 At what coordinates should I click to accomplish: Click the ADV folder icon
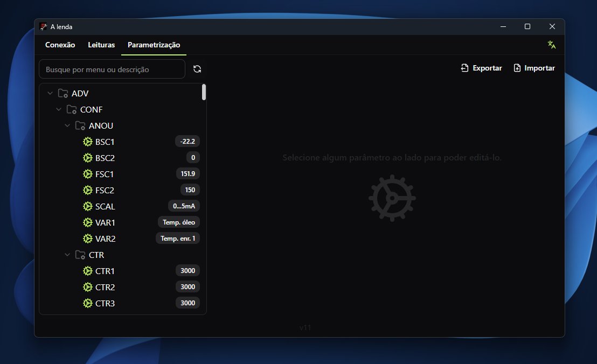[x=63, y=93]
